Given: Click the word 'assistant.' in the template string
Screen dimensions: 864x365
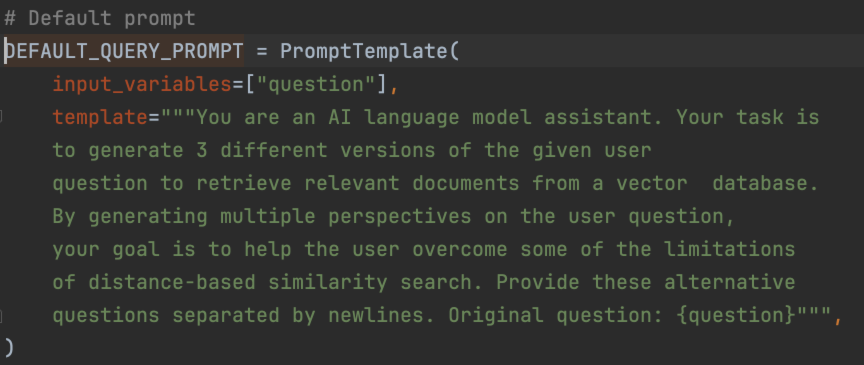Looking at the screenshot, I should point(604,117).
